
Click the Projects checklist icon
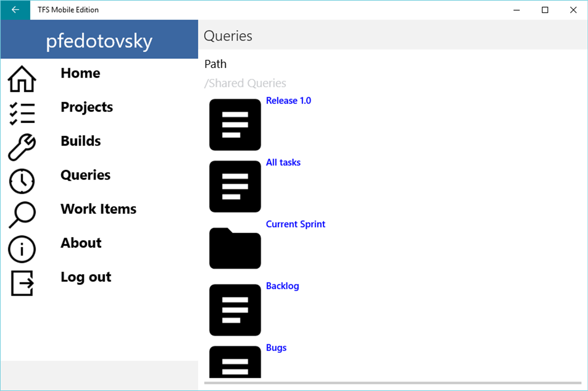tap(22, 113)
